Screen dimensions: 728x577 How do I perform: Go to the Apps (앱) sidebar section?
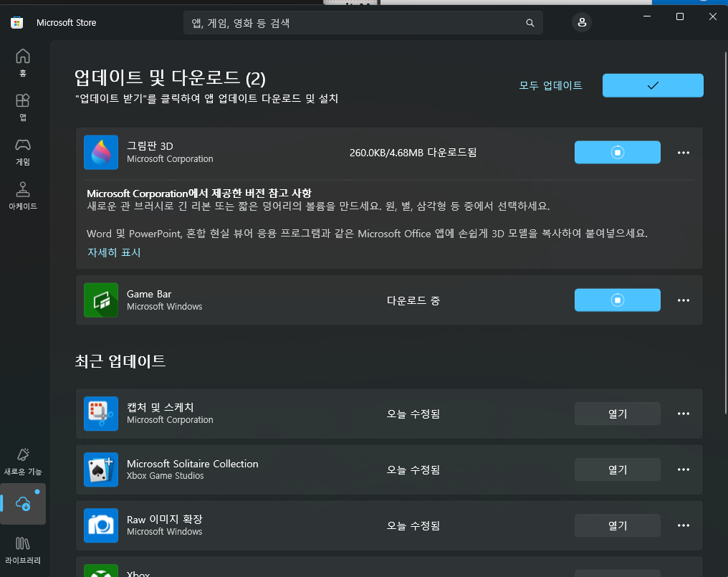click(23, 108)
